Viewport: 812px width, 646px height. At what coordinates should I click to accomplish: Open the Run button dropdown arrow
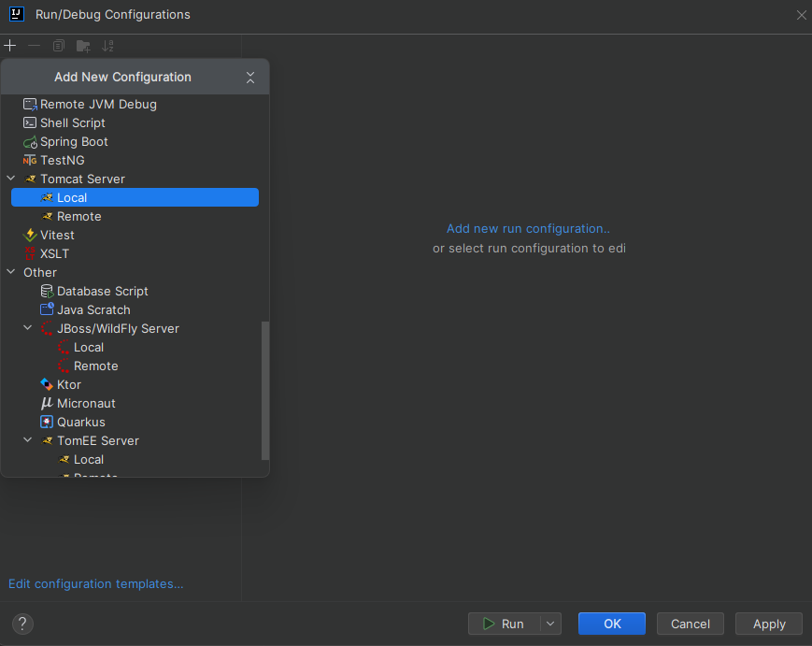(x=550, y=624)
